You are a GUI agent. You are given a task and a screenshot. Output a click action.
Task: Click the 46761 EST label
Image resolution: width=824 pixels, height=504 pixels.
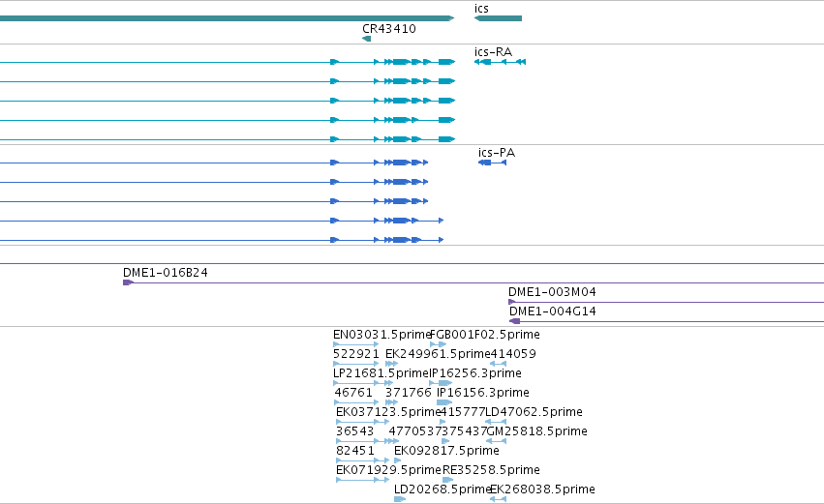[353, 393]
